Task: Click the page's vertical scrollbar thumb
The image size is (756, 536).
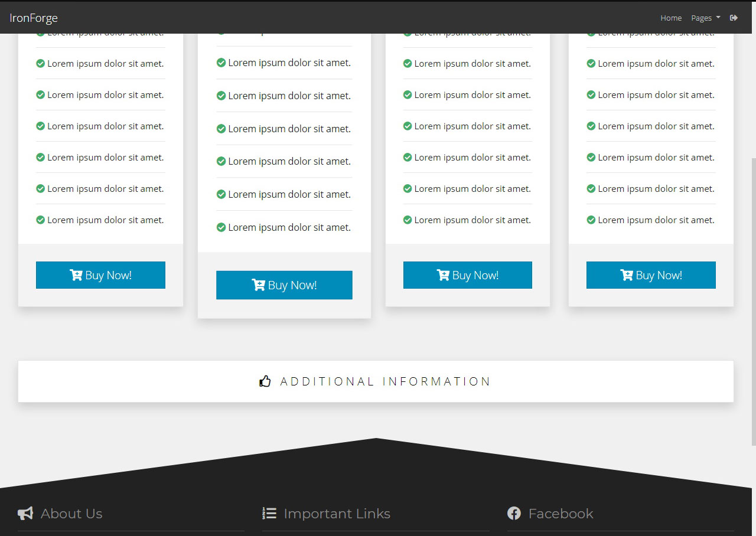Action: click(753, 301)
